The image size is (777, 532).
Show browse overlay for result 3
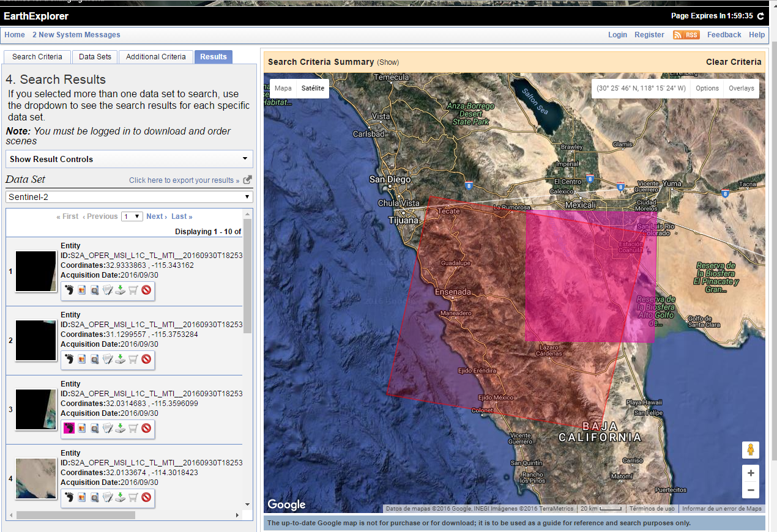point(82,429)
